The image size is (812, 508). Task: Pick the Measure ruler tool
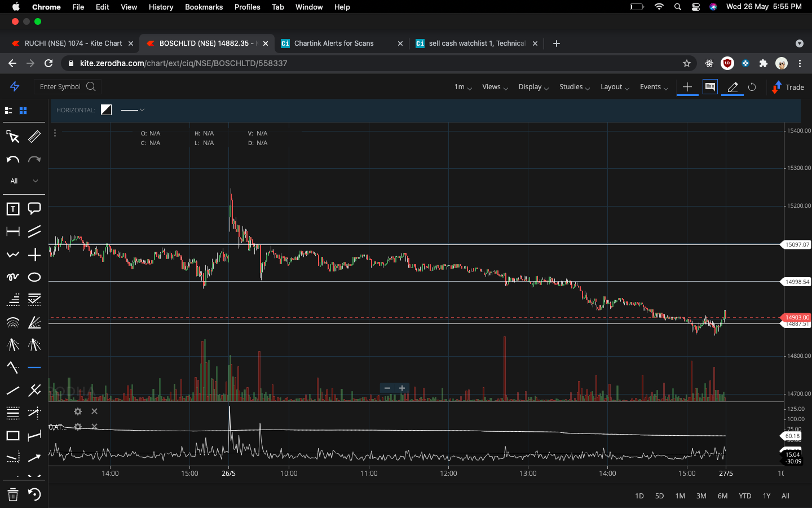[34, 137]
